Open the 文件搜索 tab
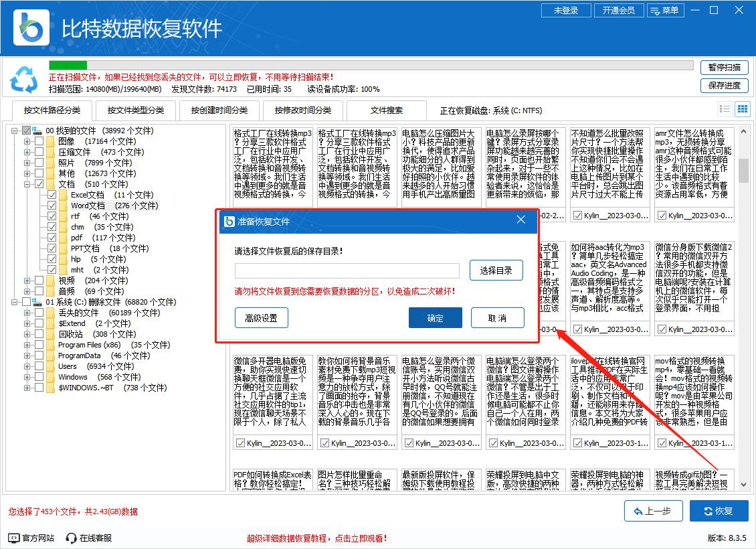Screen dimensions: 756x549 (387, 110)
